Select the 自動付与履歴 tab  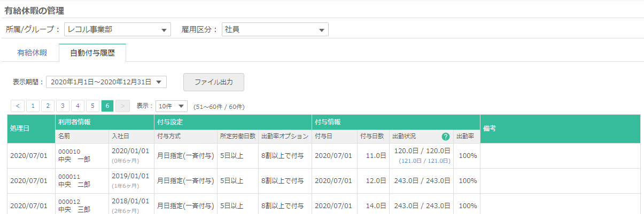coord(92,53)
